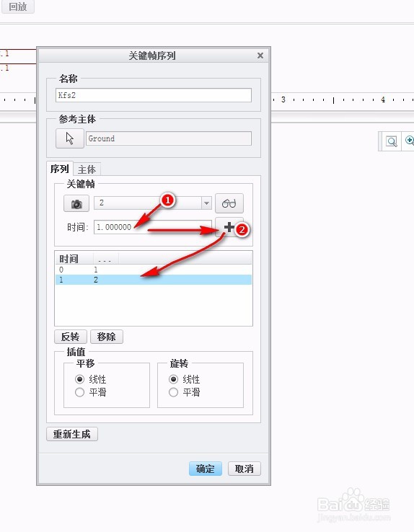Click the 回放 button at top
This screenshot has height=532, width=414.
(17, 6)
